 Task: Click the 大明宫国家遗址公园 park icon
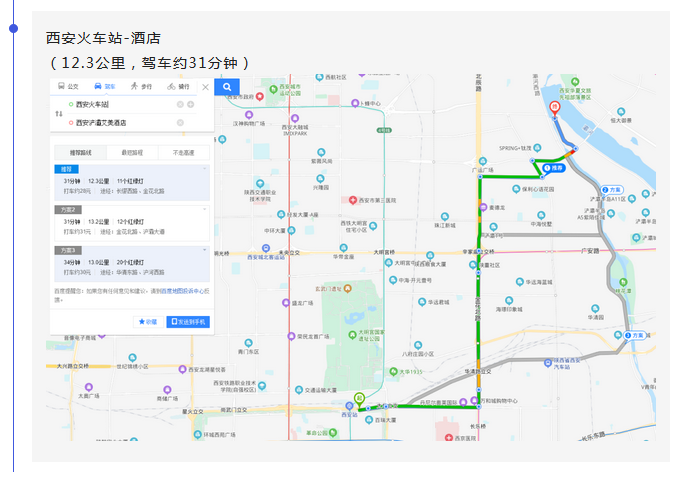coord(352,335)
